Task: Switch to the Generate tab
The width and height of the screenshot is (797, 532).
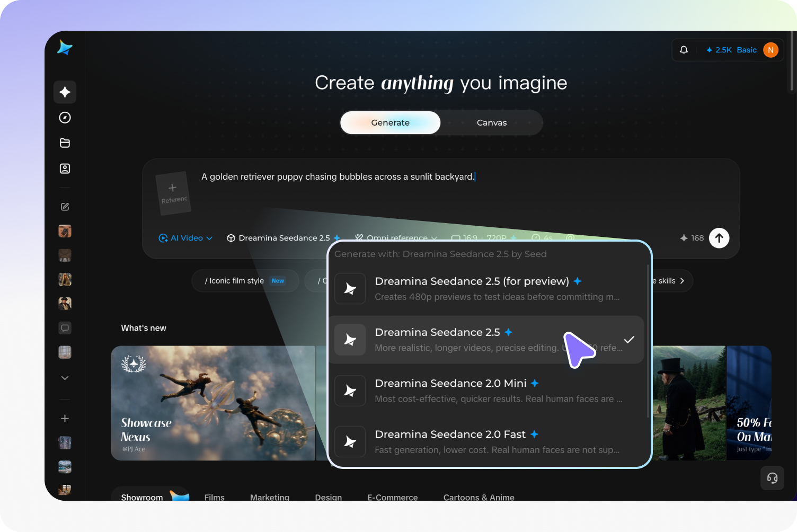Action: [390, 122]
